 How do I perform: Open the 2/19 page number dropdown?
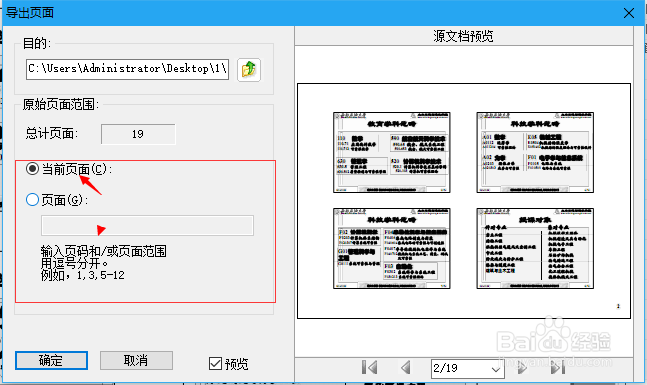[496, 368]
